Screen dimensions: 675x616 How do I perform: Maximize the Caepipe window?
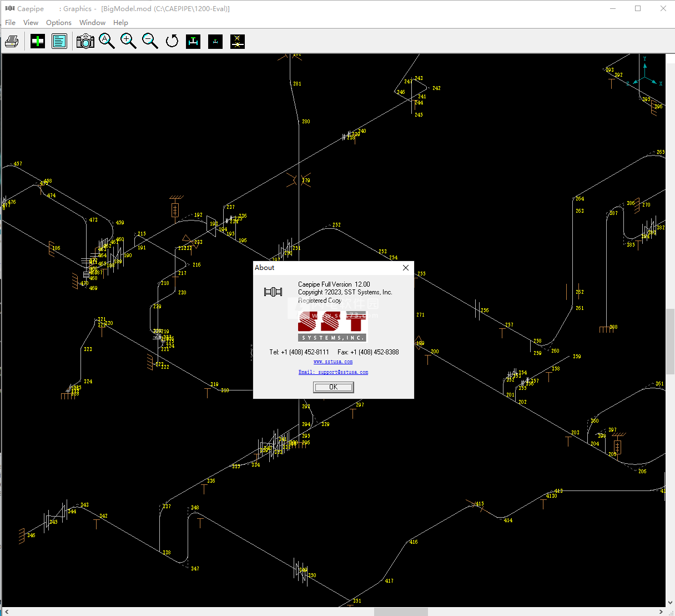pos(638,8)
